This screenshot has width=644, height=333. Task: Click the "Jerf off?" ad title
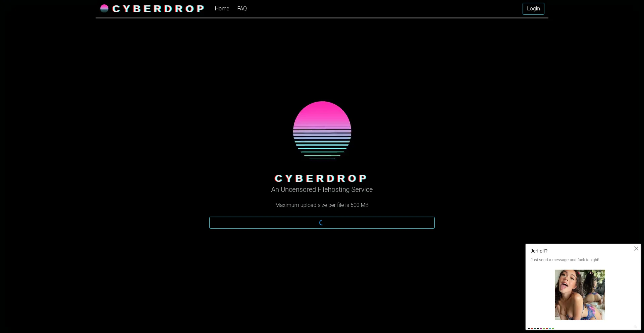539,251
